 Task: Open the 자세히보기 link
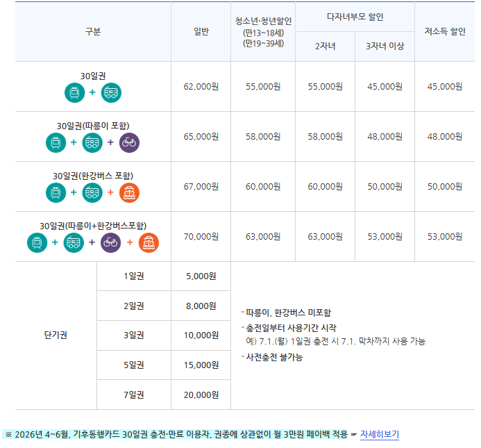pos(380,435)
